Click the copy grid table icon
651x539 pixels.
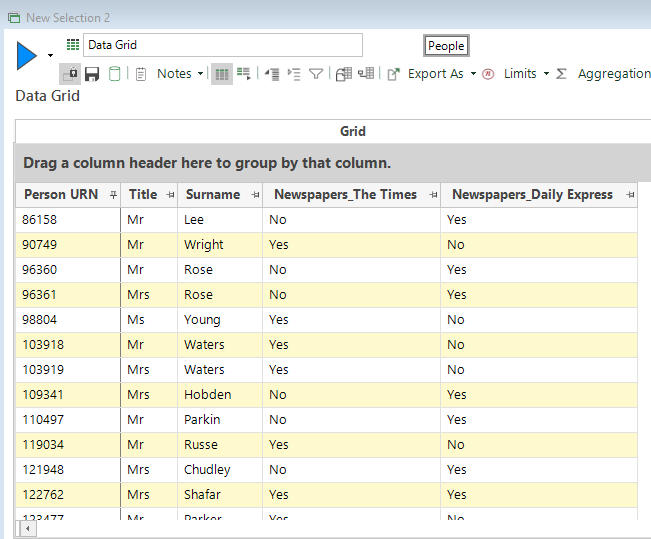[x=344, y=74]
